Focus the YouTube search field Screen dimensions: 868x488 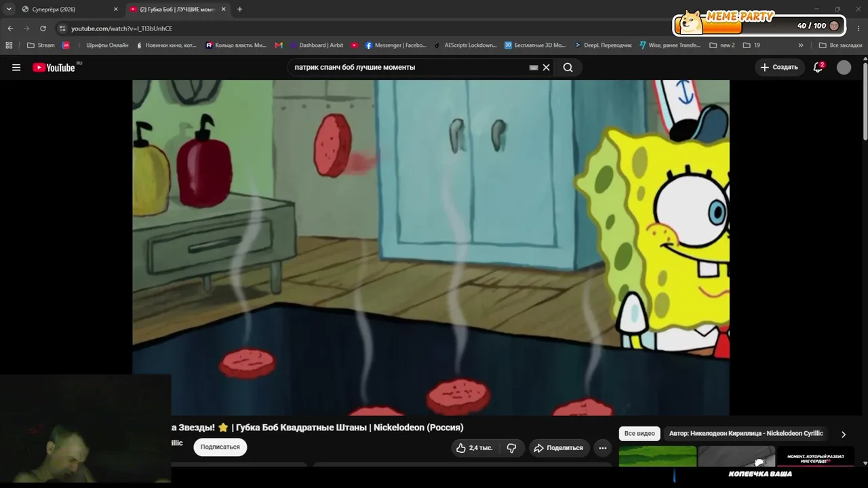pos(410,67)
